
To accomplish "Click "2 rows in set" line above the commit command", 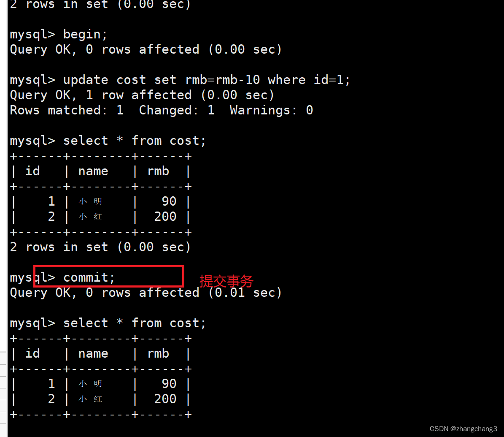I will coord(100,247).
